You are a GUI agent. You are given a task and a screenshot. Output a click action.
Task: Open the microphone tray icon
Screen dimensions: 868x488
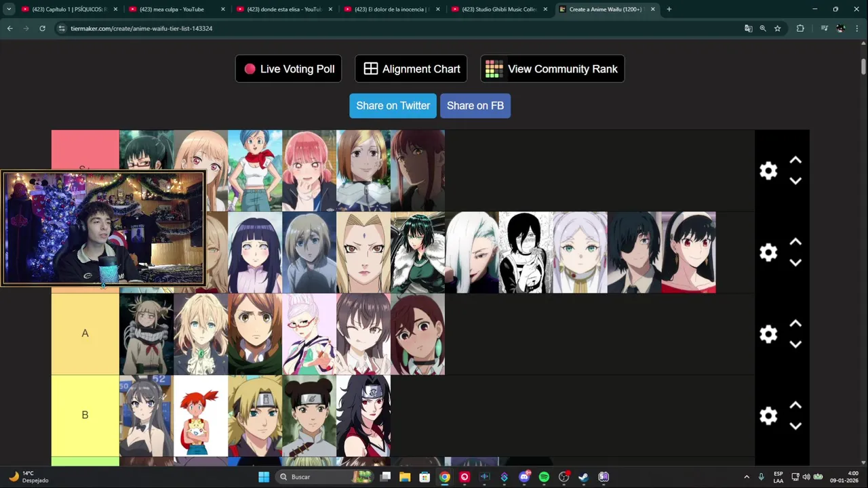[762, 477]
